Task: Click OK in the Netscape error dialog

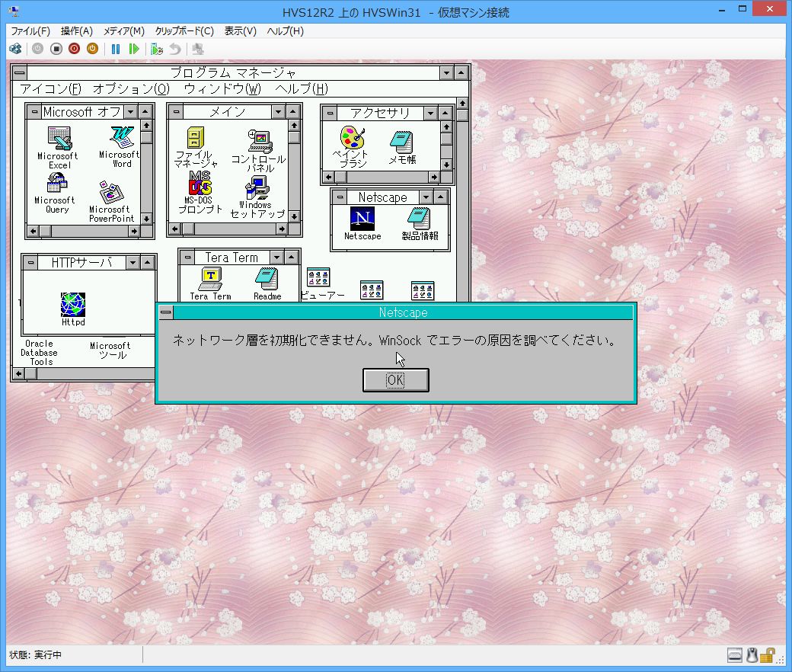Action: coord(395,380)
